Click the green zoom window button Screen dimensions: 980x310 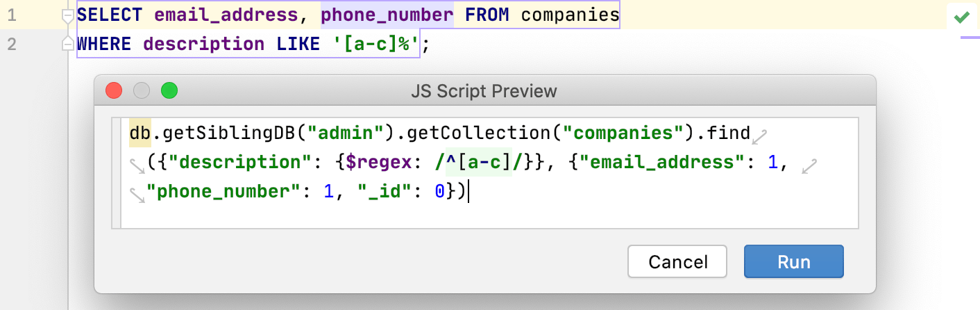point(169,90)
